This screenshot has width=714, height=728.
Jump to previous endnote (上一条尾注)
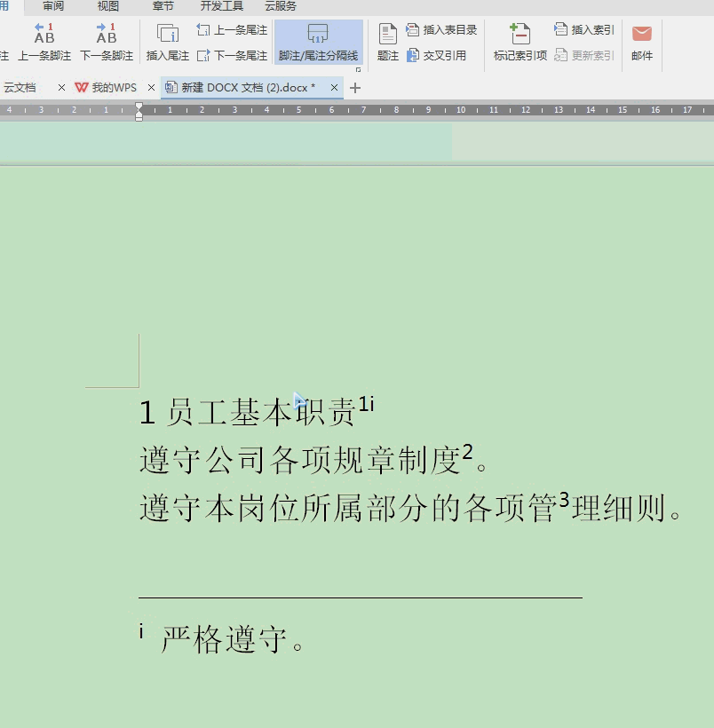(x=232, y=30)
